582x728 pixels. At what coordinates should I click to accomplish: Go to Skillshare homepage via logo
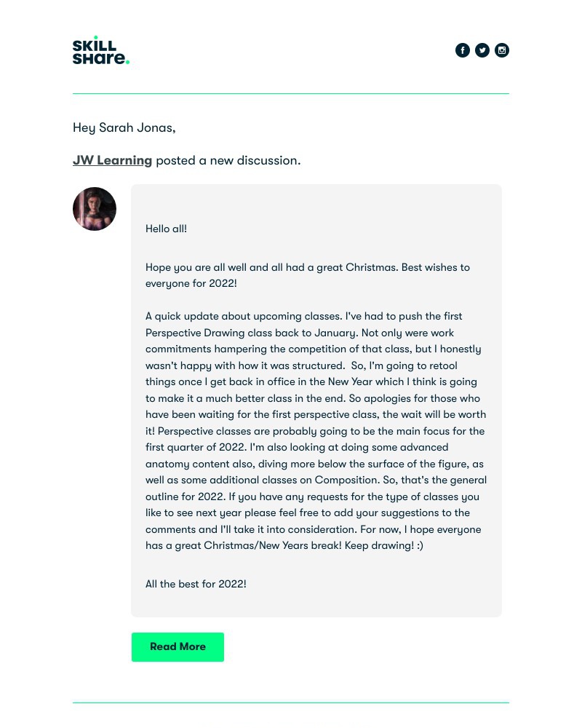[100, 50]
